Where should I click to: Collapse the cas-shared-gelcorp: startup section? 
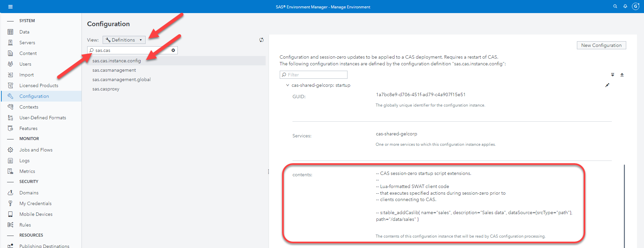[287, 85]
